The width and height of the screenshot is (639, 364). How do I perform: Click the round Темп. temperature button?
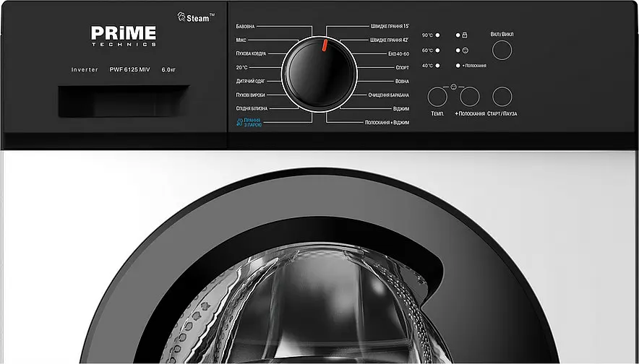(437, 97)
